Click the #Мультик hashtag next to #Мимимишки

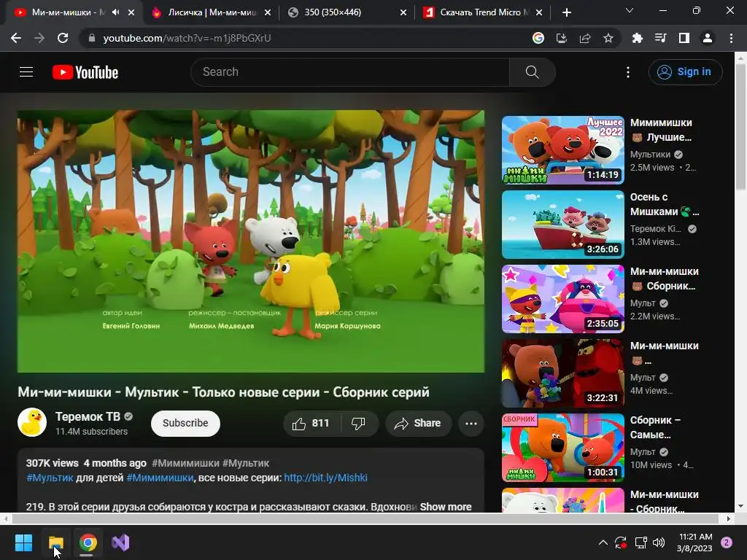246,463
